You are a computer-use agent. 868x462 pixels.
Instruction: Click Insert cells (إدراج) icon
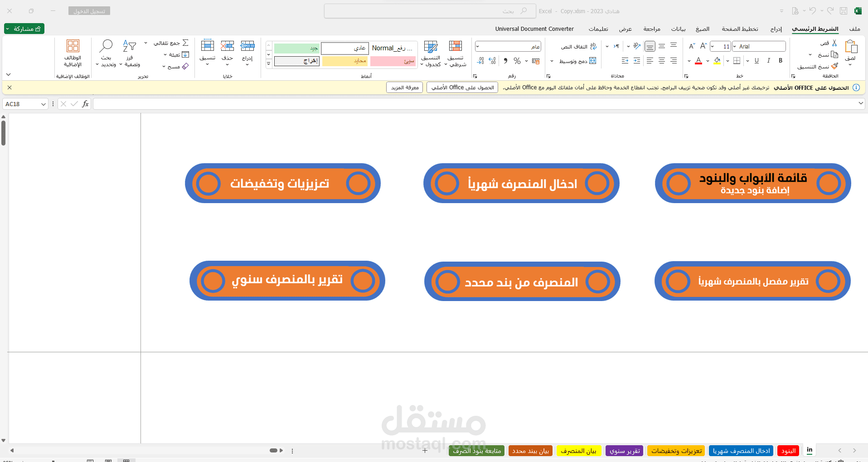[247, 46]
